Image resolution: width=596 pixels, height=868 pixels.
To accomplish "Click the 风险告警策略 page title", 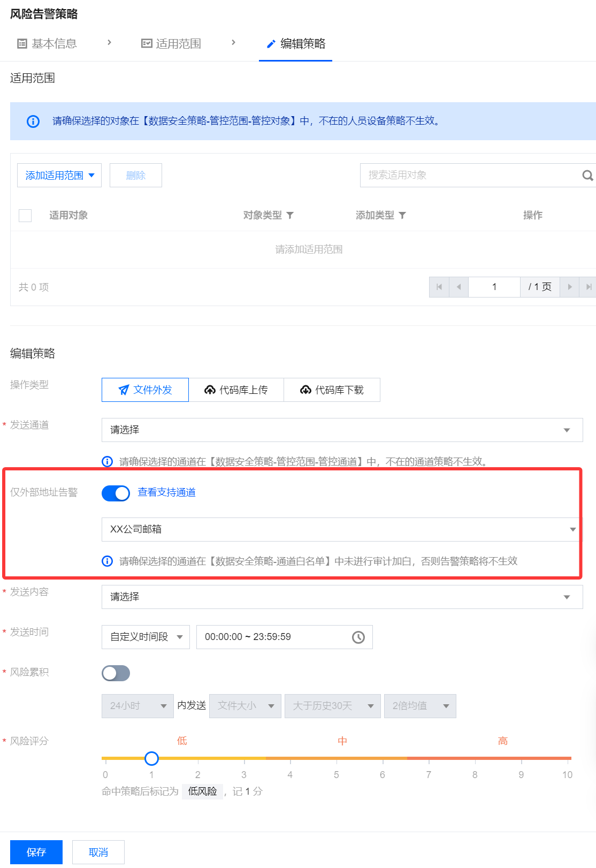I will (44, 14).
